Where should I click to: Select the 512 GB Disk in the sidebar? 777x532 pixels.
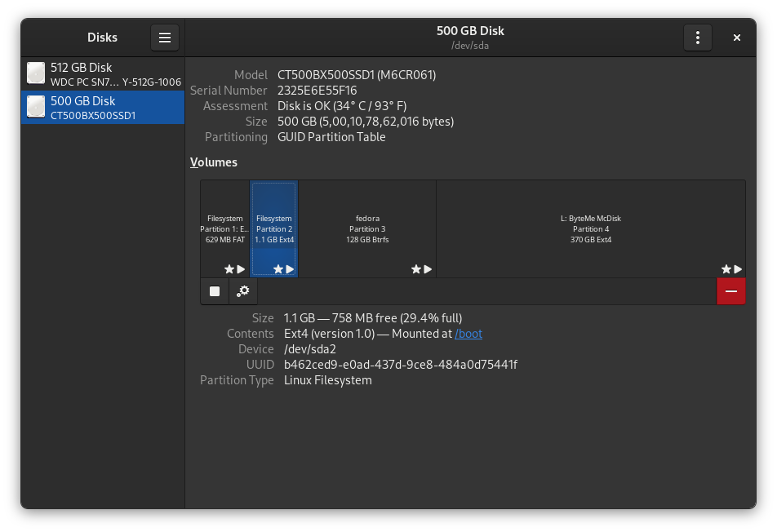coord(103,73)
